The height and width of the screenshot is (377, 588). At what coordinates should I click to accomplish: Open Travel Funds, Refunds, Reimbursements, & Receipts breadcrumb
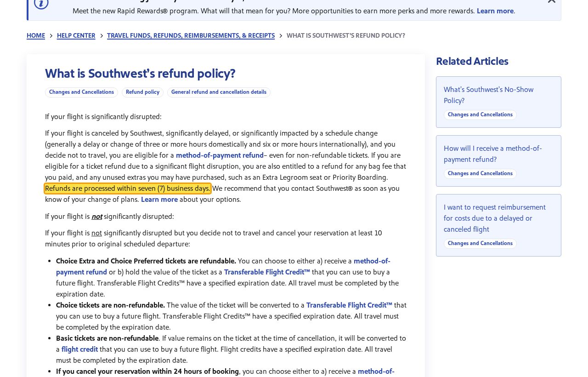(x=191, y=36)
